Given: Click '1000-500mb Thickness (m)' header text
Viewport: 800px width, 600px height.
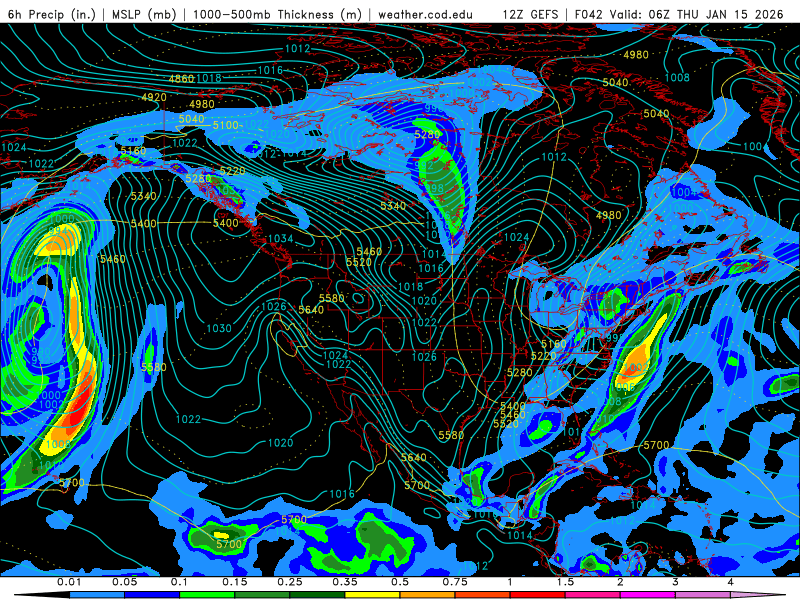Looking at the screenshot, I should click(277, 14).
